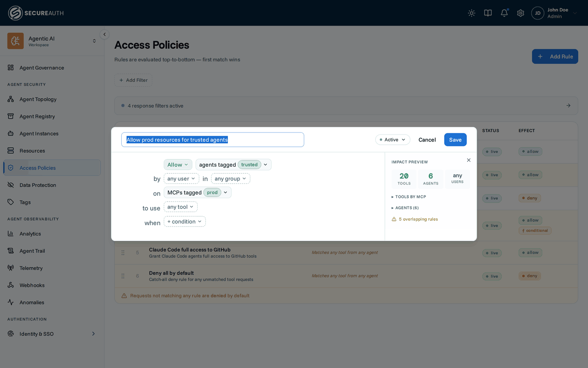Navigate to Resources
The width and height of the screenshot is (588, 368).
click(52, 151)
